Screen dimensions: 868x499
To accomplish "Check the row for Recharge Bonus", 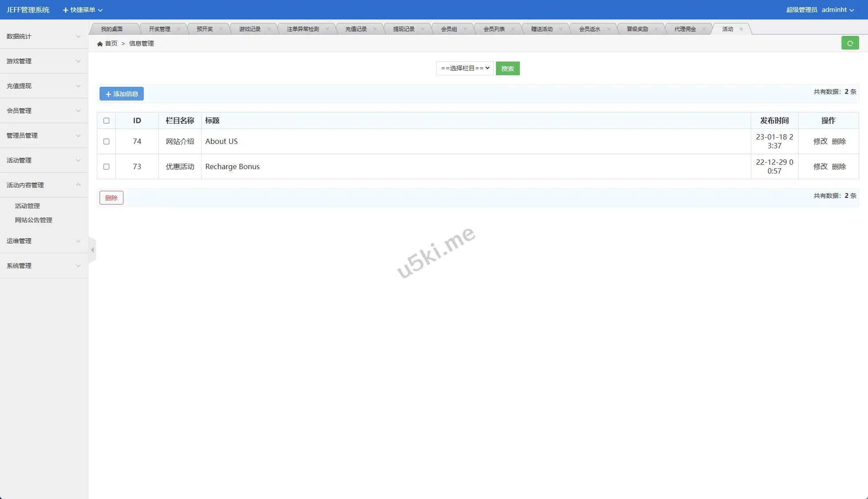I will coord(106,167).
